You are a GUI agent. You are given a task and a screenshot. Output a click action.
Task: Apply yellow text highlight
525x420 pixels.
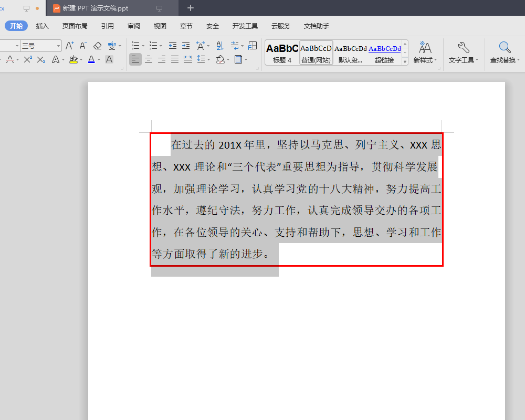coord(73,60)
